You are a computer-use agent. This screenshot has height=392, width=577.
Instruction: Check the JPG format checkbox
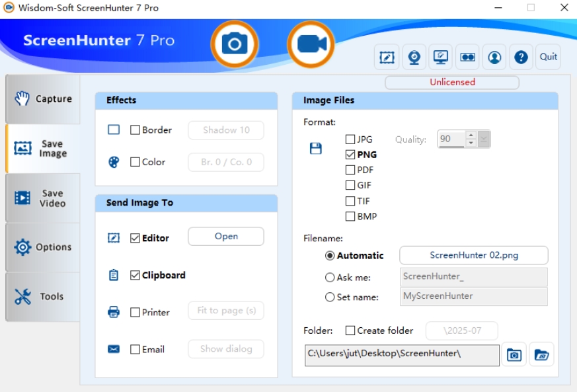coord(350,139)
